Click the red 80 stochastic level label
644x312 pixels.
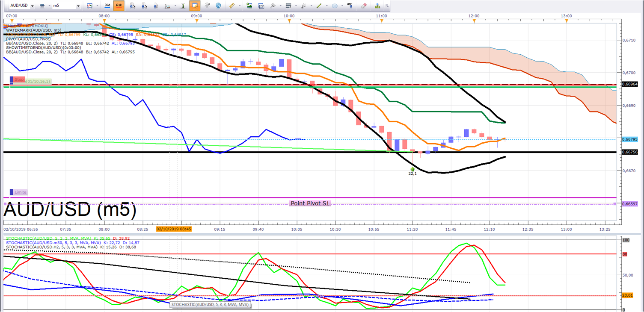[x=625, y=254]
